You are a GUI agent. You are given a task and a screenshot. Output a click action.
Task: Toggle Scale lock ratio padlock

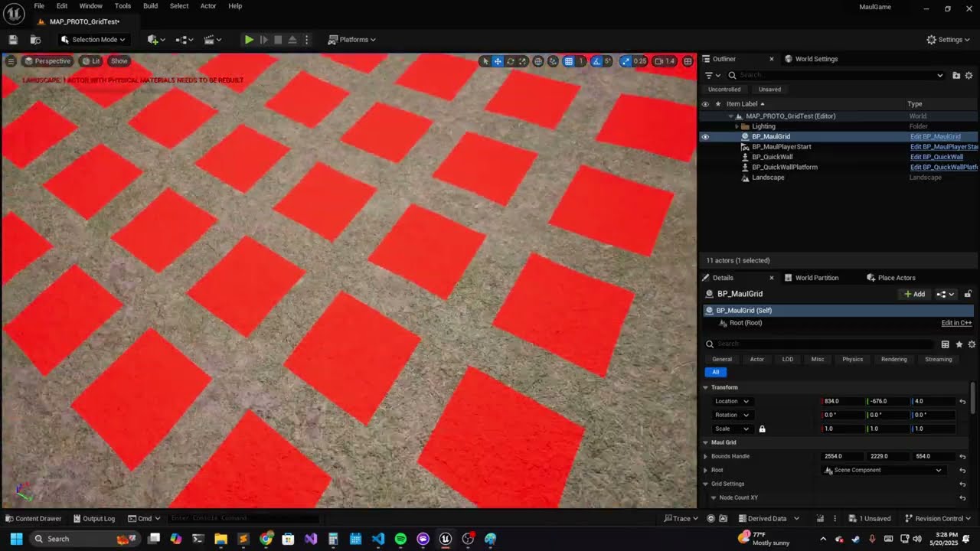[762, 429]
